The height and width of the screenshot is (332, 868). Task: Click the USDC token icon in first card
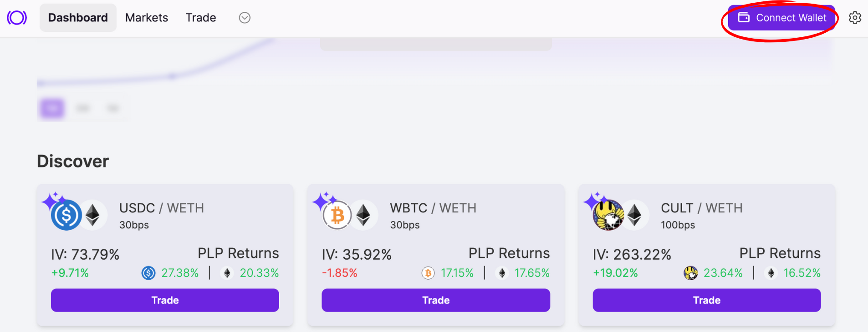[x=66, y=215]
